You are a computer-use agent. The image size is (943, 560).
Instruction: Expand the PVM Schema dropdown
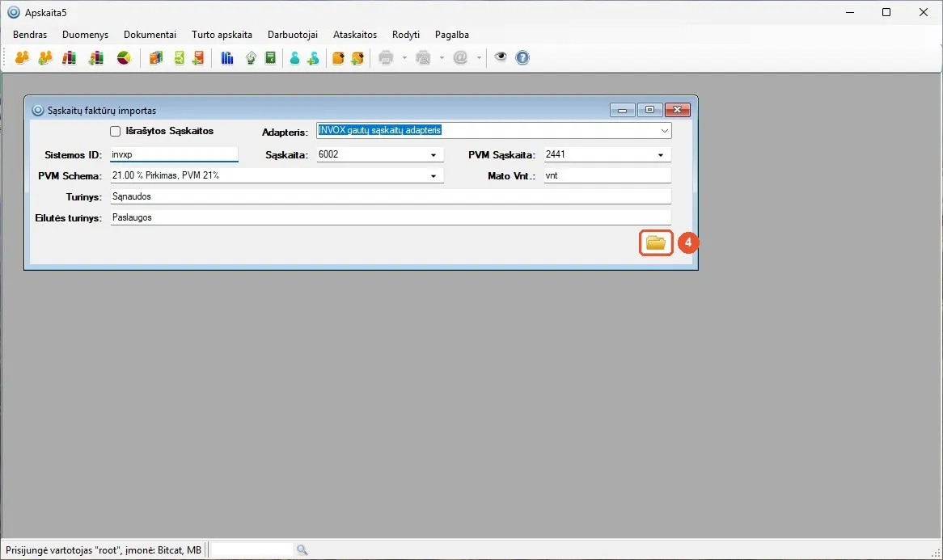(433, 176)
